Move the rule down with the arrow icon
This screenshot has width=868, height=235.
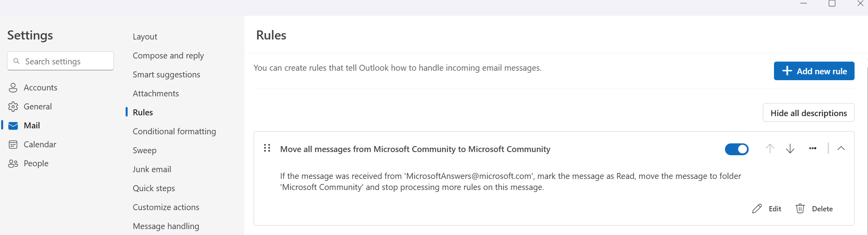(790, 149)
